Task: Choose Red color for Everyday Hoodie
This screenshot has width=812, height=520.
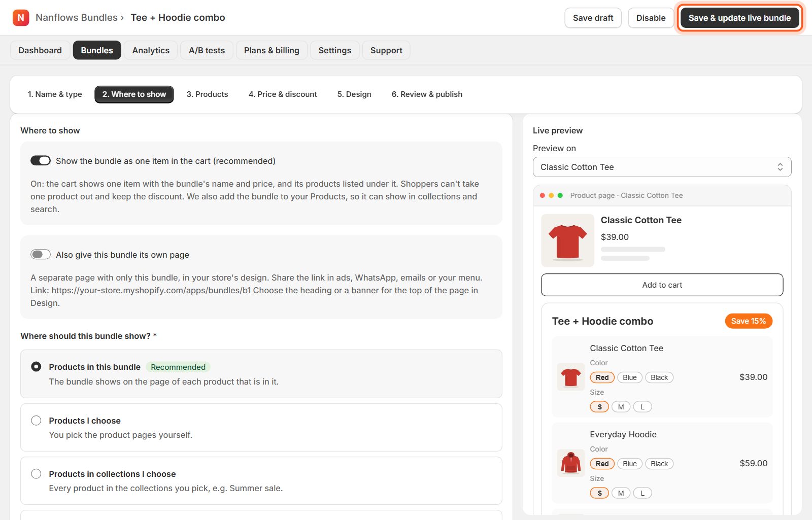Action: (x=602, y=464)
